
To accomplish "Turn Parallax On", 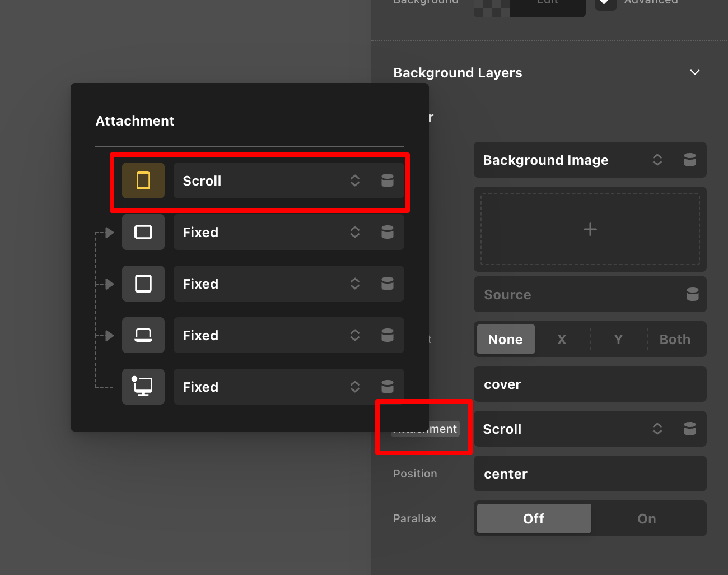I will 646,518.
